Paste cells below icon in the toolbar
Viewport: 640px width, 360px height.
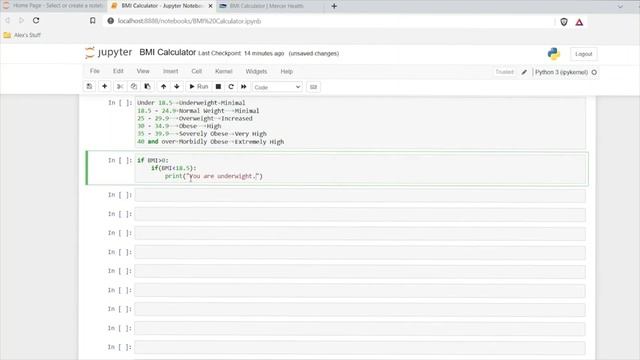pos(147,87)
